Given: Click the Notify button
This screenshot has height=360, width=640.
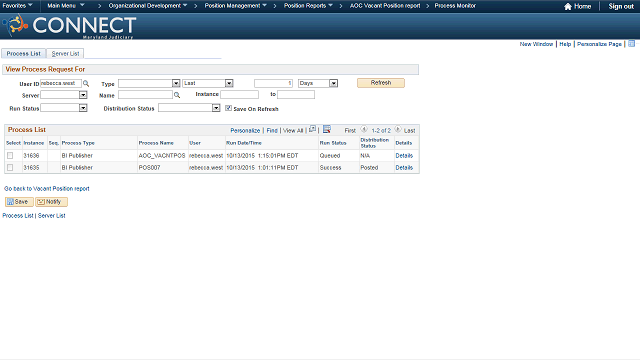Looking at the screenshot, I should pyautogui.click(x=51, y=202).
